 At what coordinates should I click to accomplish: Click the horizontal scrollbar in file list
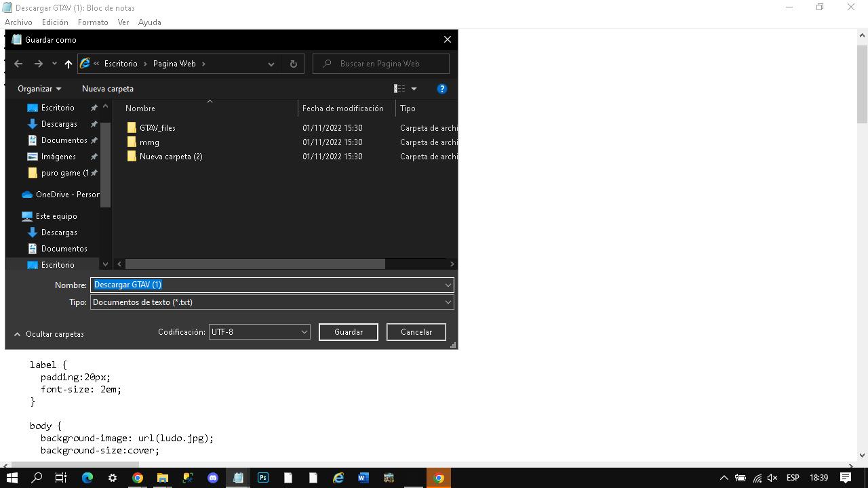(x=255, y=264)
